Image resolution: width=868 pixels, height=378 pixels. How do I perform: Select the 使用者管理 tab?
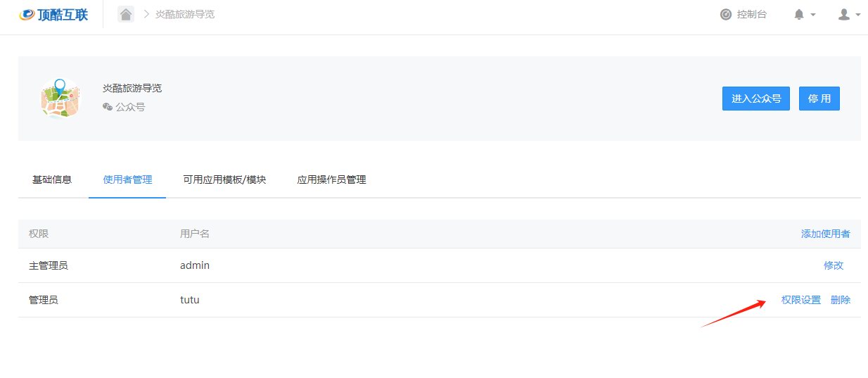coord(127,179)
